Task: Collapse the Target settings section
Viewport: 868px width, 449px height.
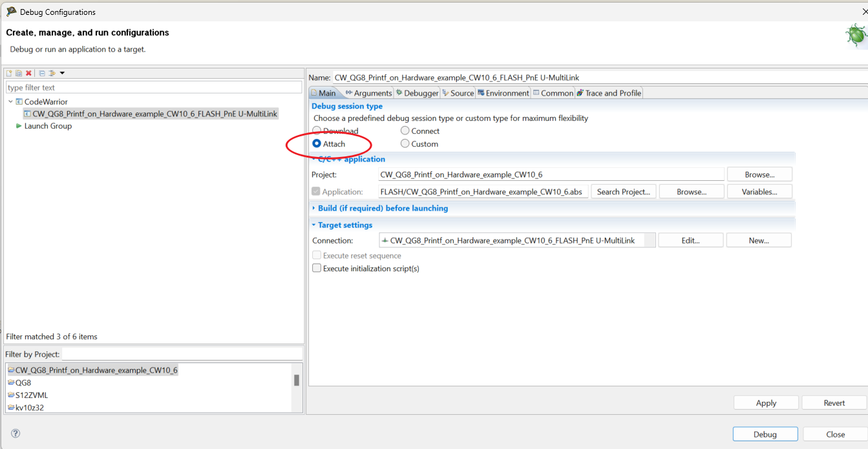Action: click(314, 225)
